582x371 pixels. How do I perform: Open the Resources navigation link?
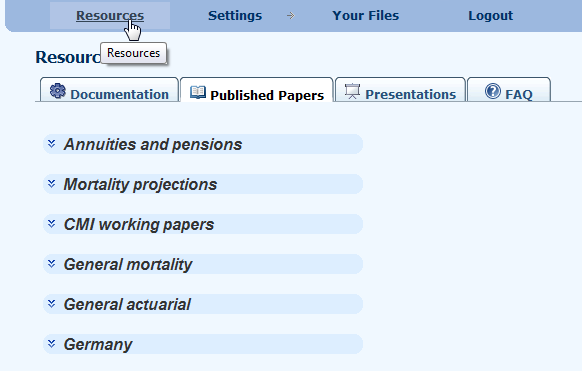(110, 16)
